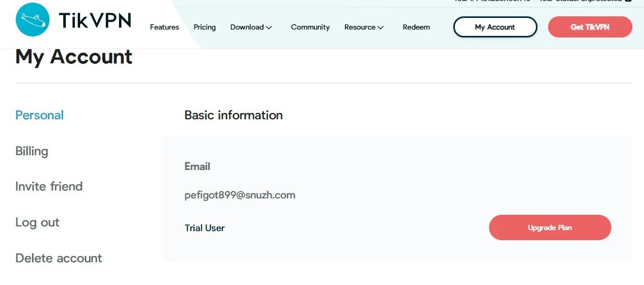Screen dimensions: 644x285
Task: Click the status lock icon at top right
Action: coord(628,1)
